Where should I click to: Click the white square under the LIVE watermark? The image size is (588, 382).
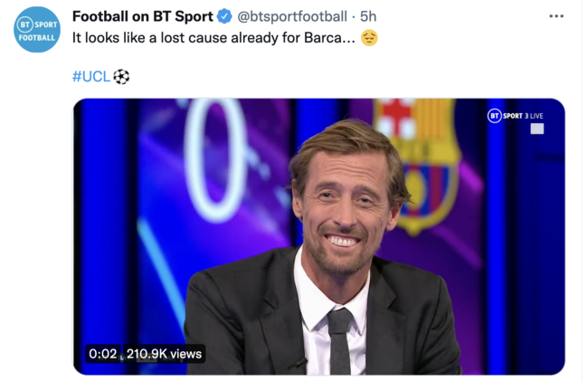[536, 129]
